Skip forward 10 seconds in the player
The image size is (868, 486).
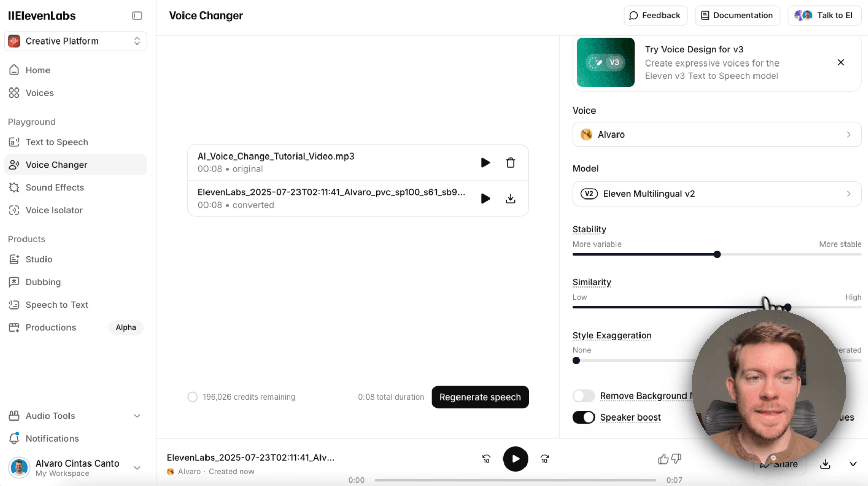pyautogui.click(x=545, y=459)
